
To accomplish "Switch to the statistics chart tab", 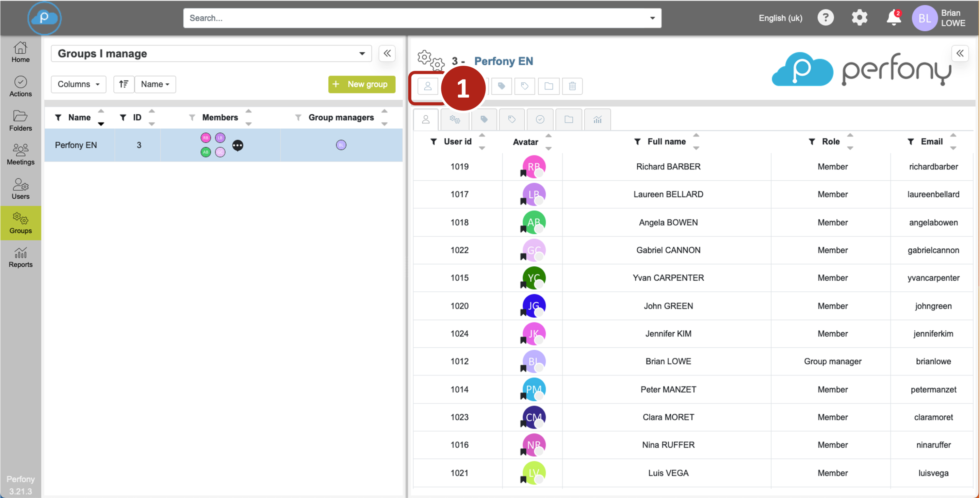I will coord(597,119).
